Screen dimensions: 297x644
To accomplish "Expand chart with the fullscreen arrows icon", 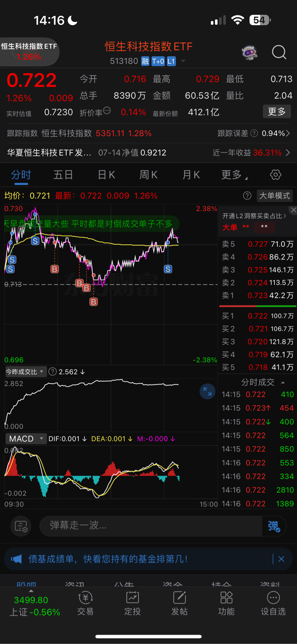I will (x=207, y=391).
